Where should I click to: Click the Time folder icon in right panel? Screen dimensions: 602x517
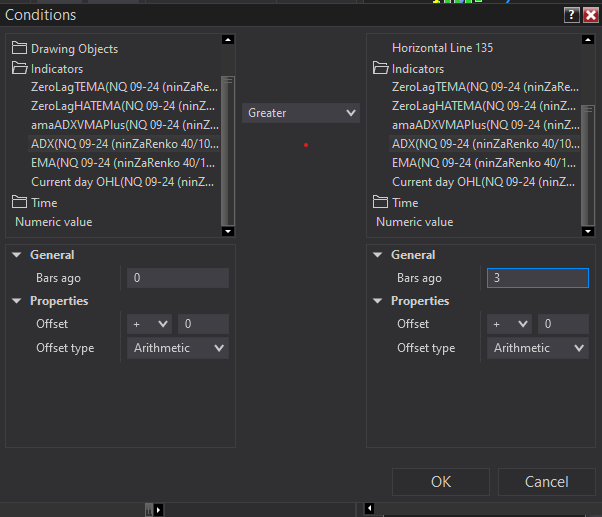[380, 202]
